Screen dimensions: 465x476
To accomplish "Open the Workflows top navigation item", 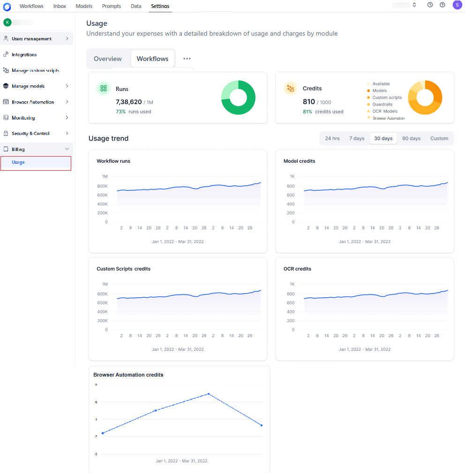I will [x=31, y=6].
